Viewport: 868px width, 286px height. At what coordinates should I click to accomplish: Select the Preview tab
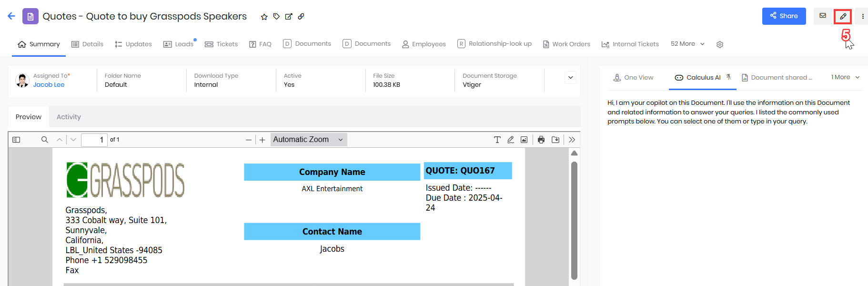tap(29, 117)
